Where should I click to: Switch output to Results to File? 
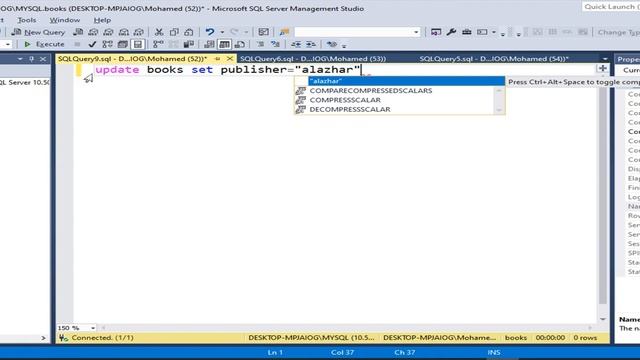point(240,44)
